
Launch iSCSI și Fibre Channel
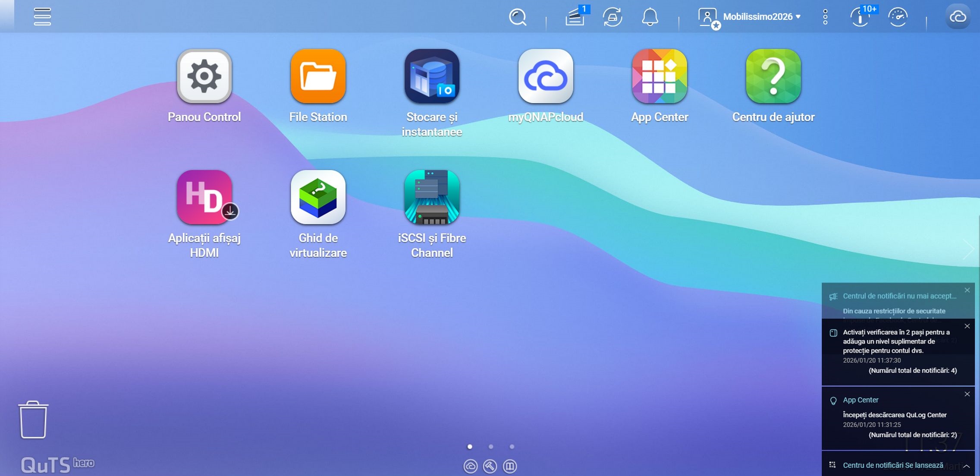point(432,197)
